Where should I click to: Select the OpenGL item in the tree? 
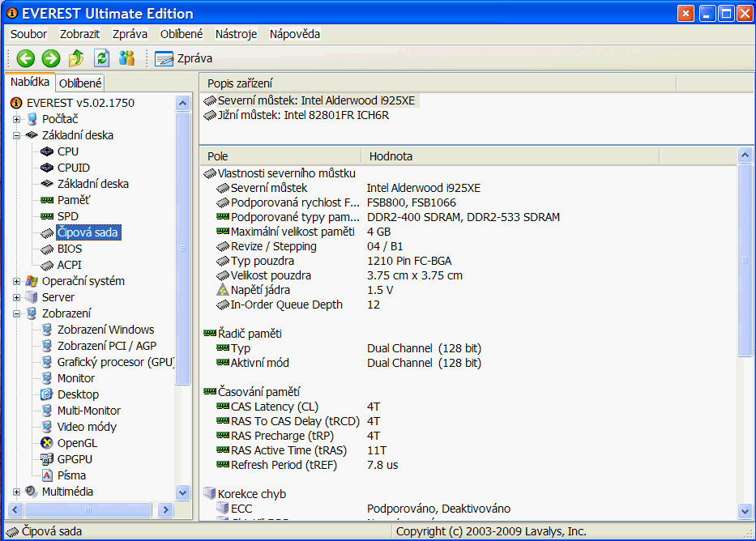click(x=76, y=443)
